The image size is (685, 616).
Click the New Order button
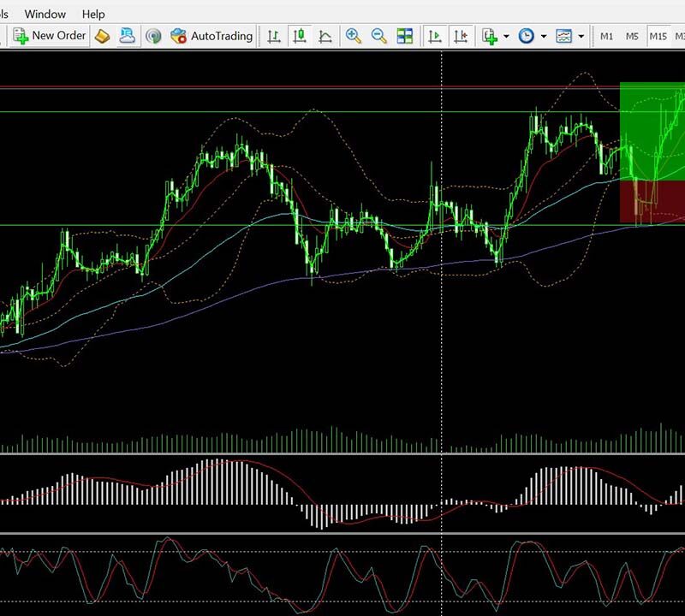50,36
